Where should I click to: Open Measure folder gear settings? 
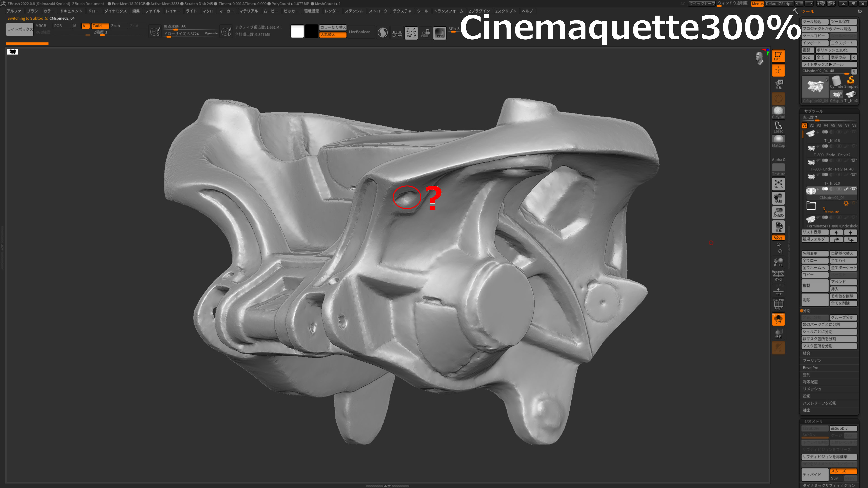(x=846, y=203)
